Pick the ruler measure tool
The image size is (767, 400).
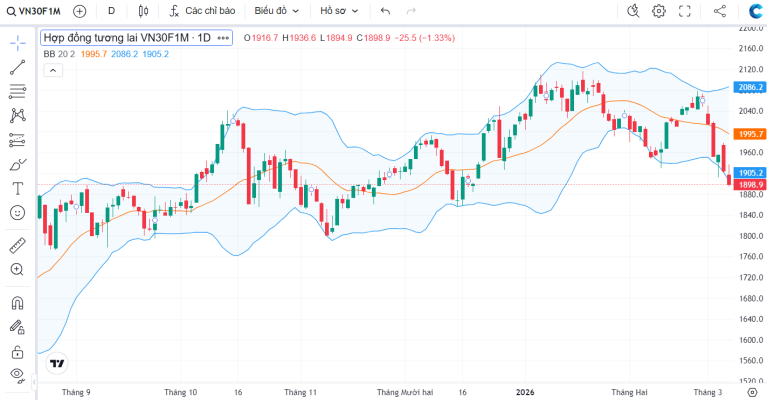tap(18, 245)
